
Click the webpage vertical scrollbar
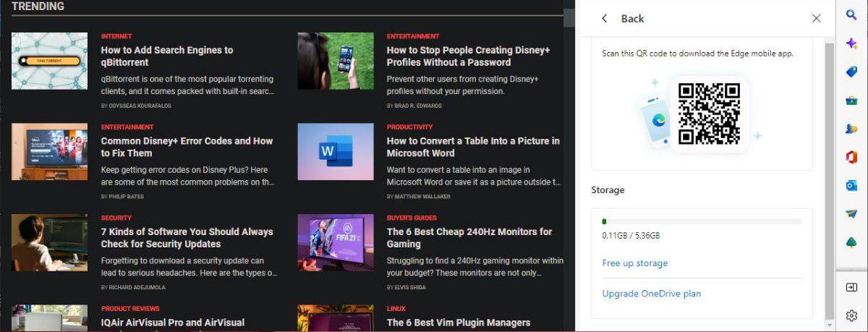pyautogui.click(x=569, y=17)
